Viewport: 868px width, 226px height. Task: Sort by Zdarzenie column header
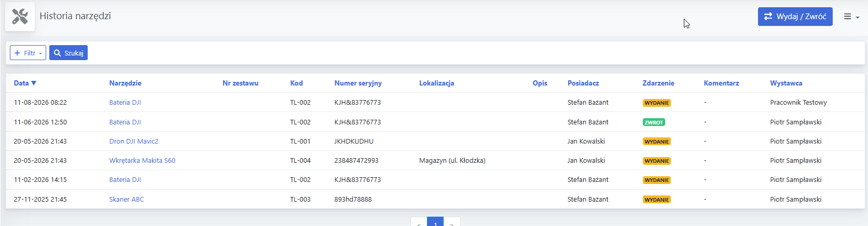tap(658, 83)
